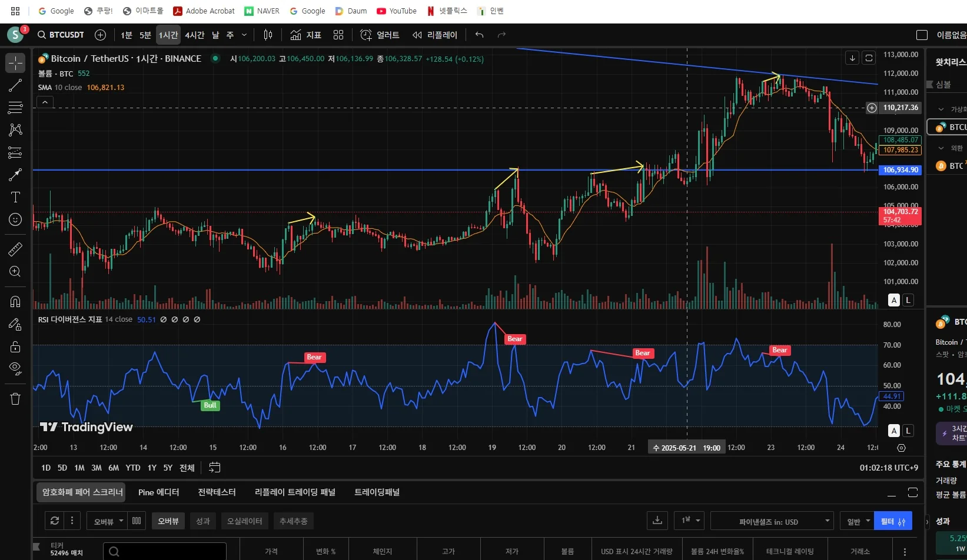The image size is (967, 560).
Task: Open the candlestick chart type selector
Action: (268, 35)
